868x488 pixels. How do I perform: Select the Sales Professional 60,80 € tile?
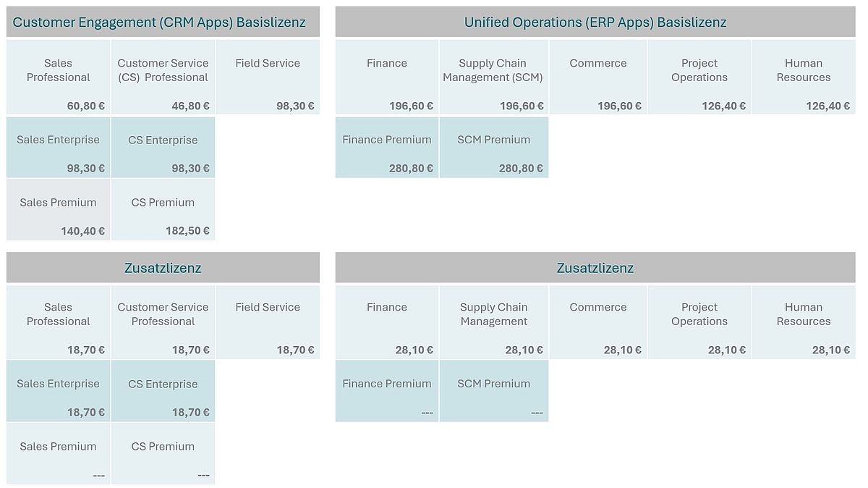58,77
